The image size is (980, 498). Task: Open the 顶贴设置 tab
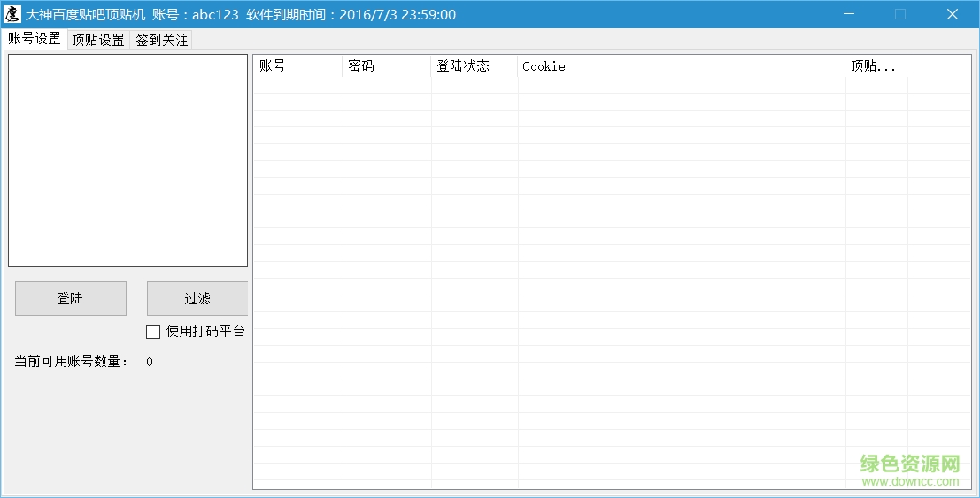click(98, 40)
